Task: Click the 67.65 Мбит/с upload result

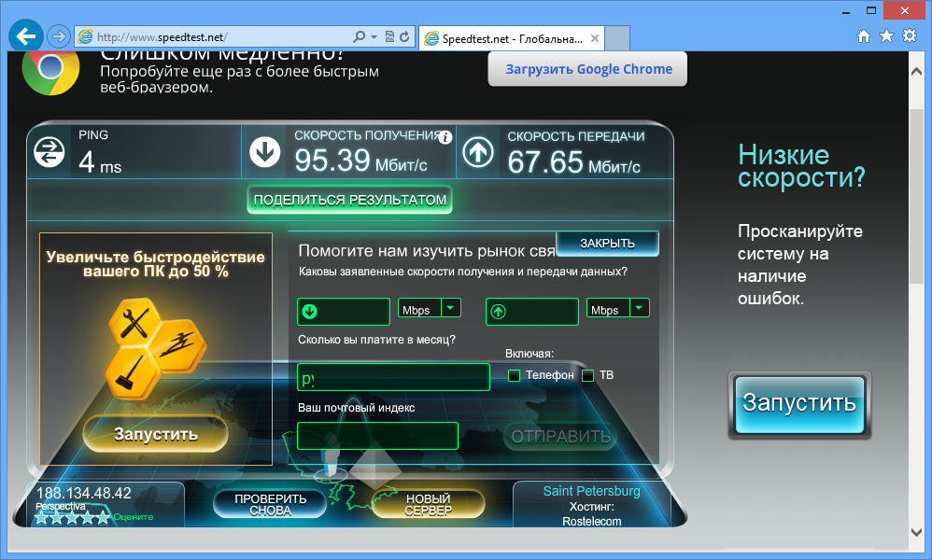Action: point(573,162)
